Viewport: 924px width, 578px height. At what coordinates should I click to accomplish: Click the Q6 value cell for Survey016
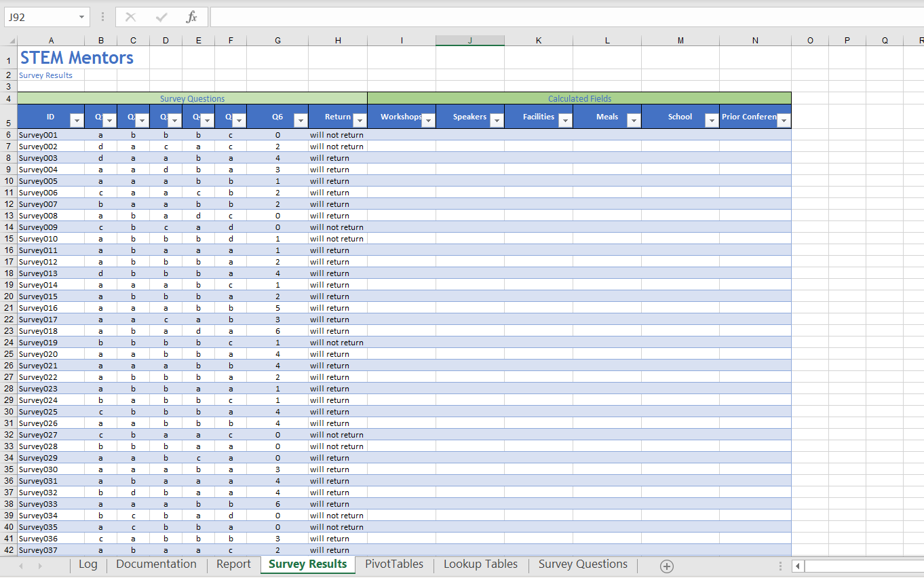click(x=277, y=308)
